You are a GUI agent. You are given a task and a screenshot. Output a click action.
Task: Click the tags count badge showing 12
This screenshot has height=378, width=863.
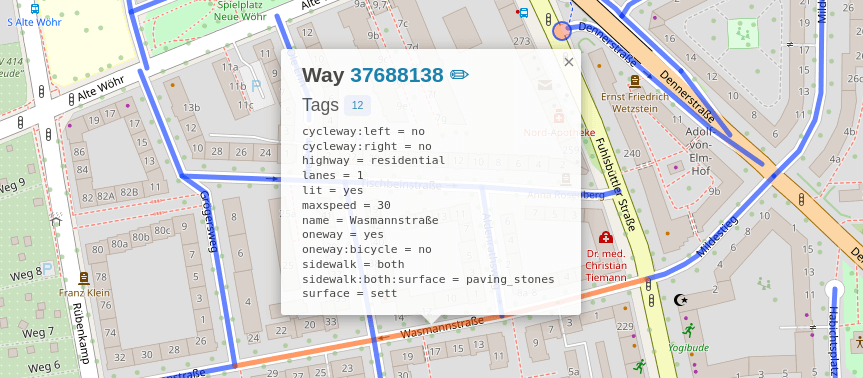pyautogui.click(x=357, y=106)
